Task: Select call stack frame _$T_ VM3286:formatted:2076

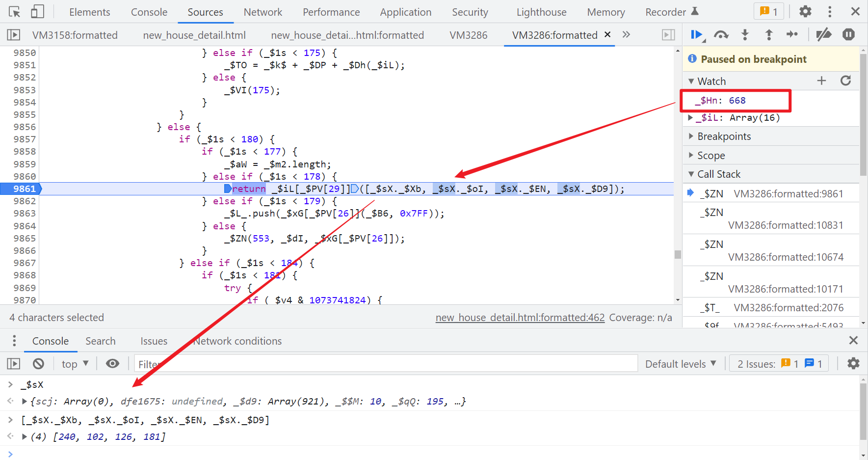Action: (771, 308)
